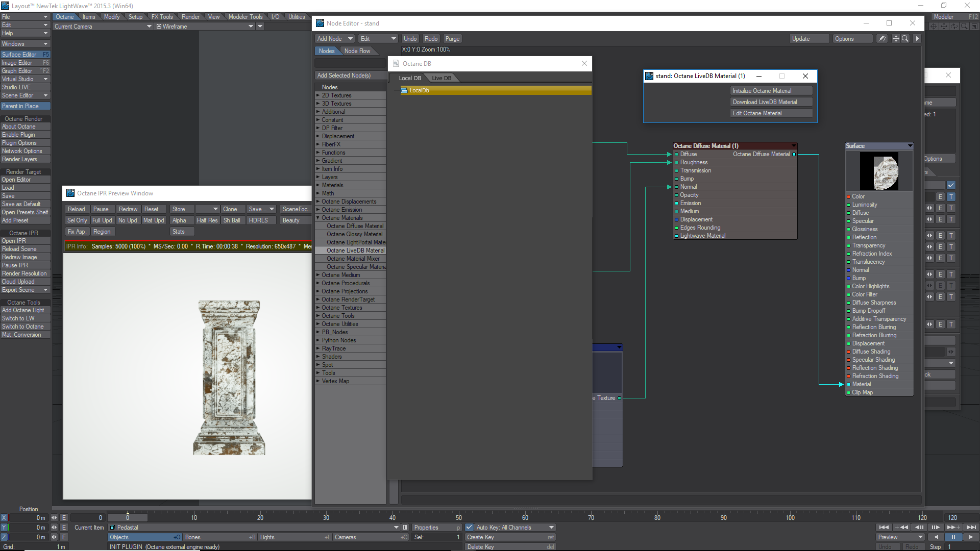Click the Download LiveDB Material button
The height and width of the screenshot is (551, 980).
point(771,102)
